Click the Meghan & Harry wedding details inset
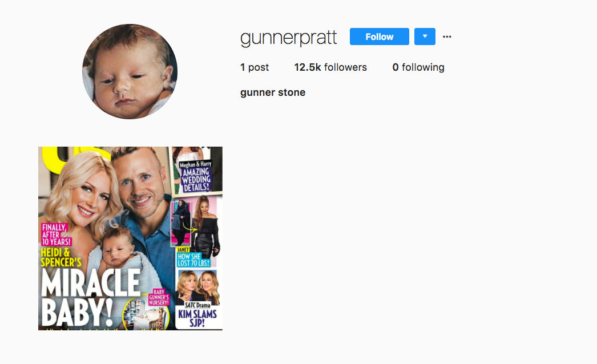The image size is (597, 364). (196, 170)
